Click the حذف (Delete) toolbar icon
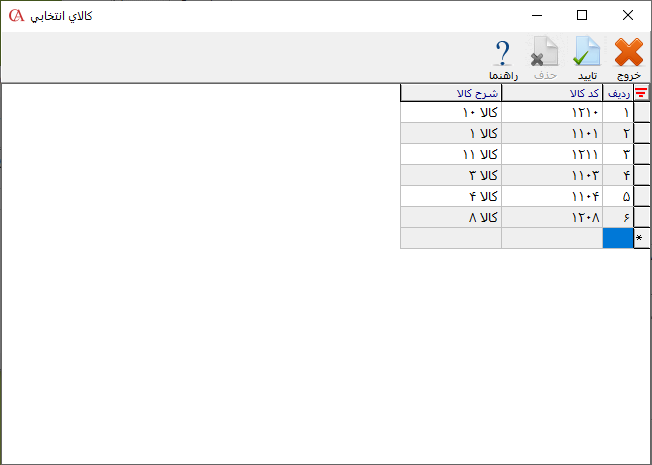The image size is (652, 465). tap(545, 58)
